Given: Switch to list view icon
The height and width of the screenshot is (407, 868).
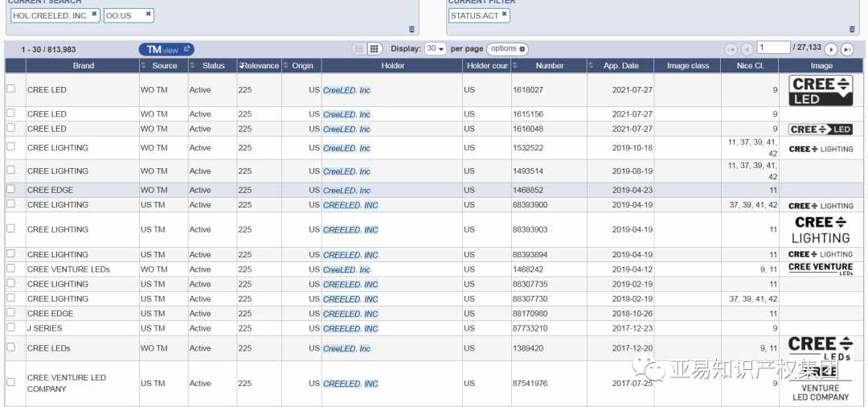Looking at the screenshot, I should coord(360,49).
